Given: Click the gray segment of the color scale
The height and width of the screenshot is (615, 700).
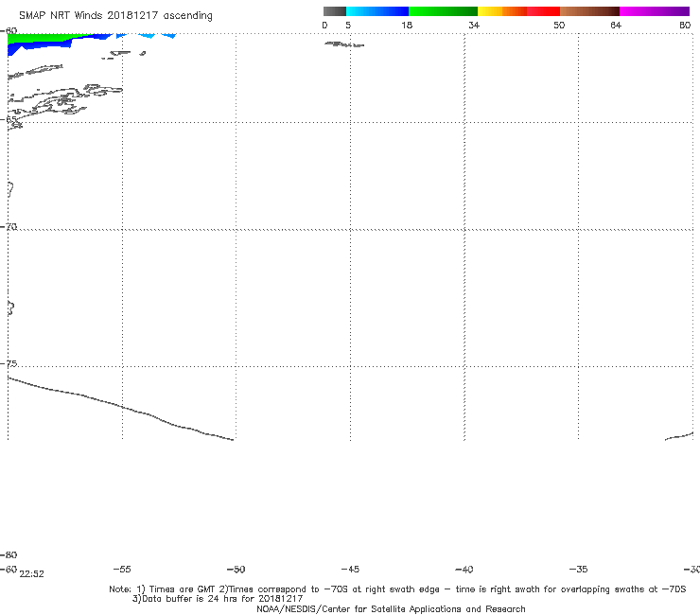Looking at the screenshot, I should click(x=335, y=11).
